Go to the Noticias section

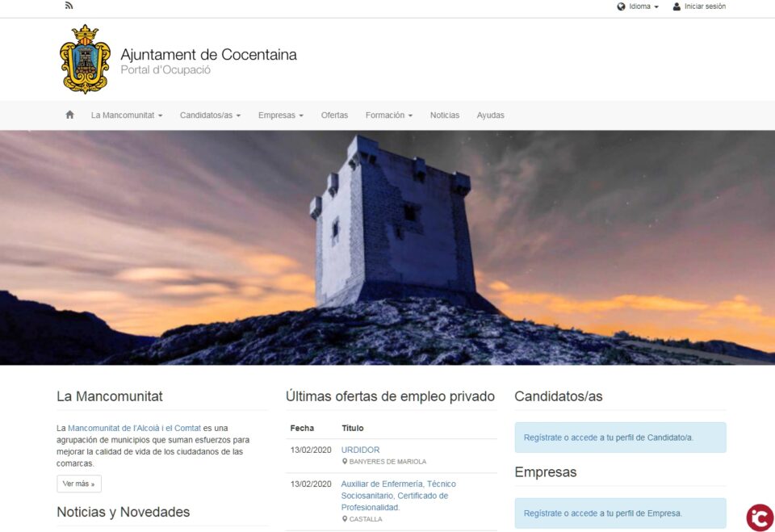click(x=444, y=115)
